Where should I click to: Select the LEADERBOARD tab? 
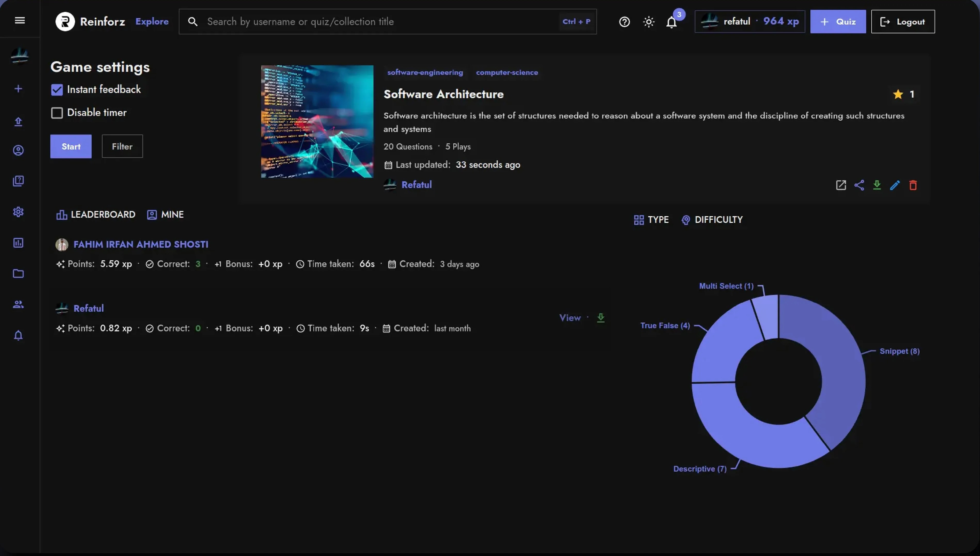pos(95,214)
